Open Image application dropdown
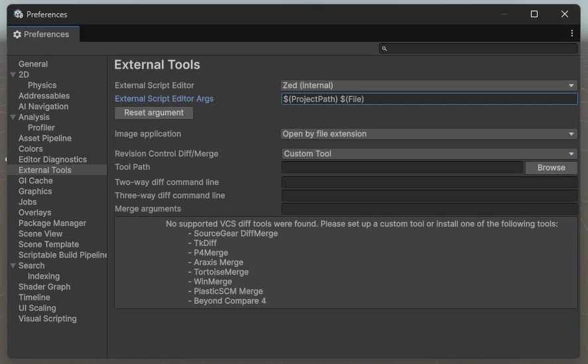The image size is (588, 364). click(x=429, y=134)
